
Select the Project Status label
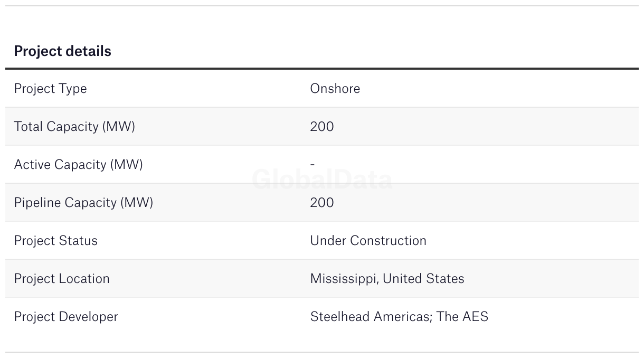[55, 241]
